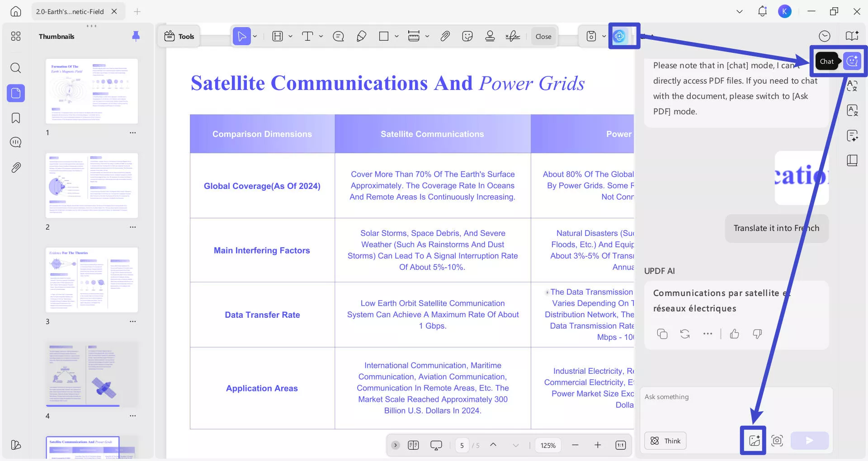Open the 125% zoom level dropdown
The image size is (868, 461).
click(548, 446)
